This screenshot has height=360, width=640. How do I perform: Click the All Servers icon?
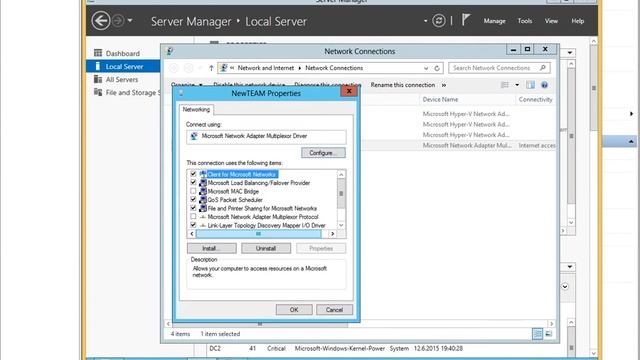98,79
